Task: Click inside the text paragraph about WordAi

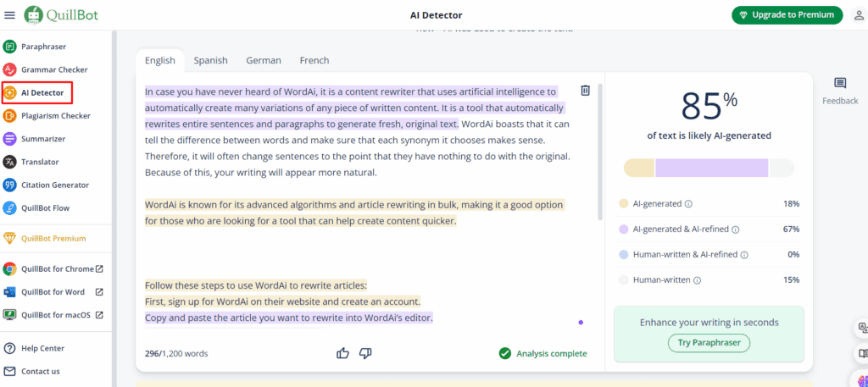Action: click(x=357, y=131)
